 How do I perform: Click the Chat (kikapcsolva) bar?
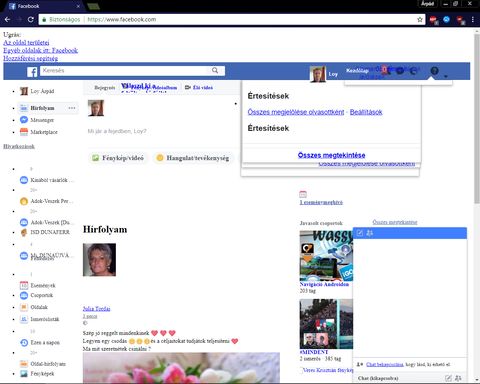pyautogui.click(x=410, y=378)
